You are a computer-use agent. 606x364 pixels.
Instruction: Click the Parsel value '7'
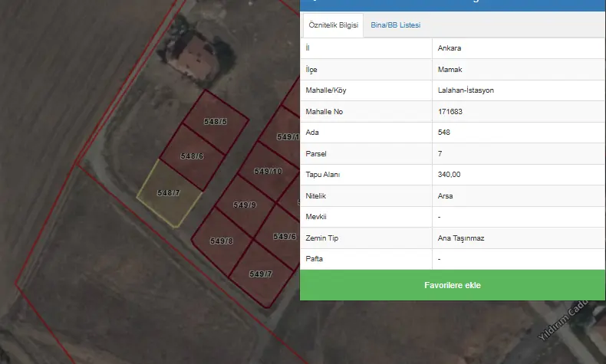click(x=440, y=153)
